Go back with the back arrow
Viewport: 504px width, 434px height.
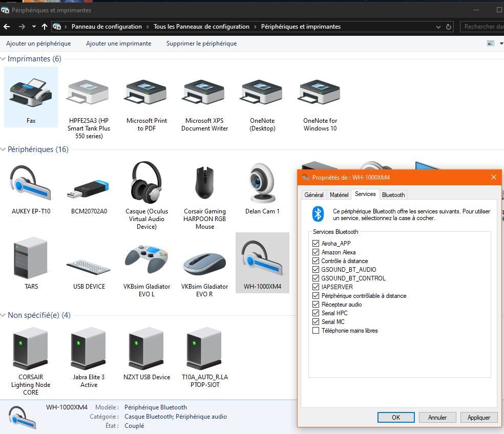pyautogui.click(x=7, y=27)
